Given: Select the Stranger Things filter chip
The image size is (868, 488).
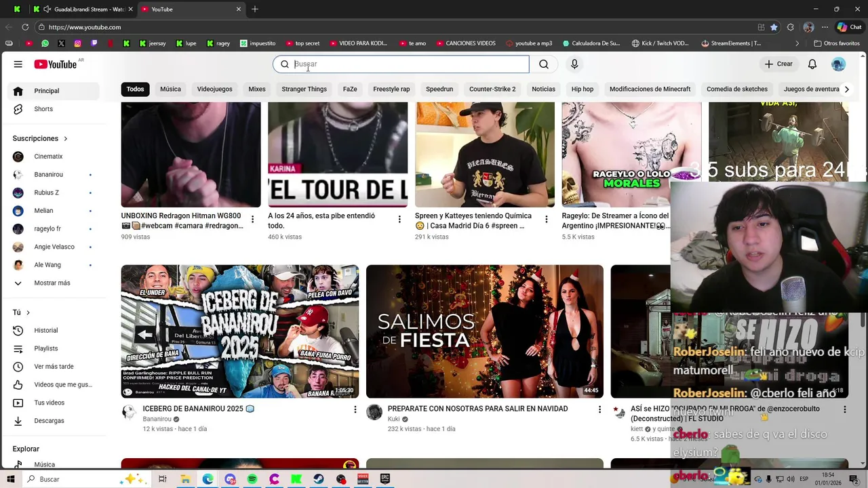Looking at the screenshot, I should [x=304, y=89].
